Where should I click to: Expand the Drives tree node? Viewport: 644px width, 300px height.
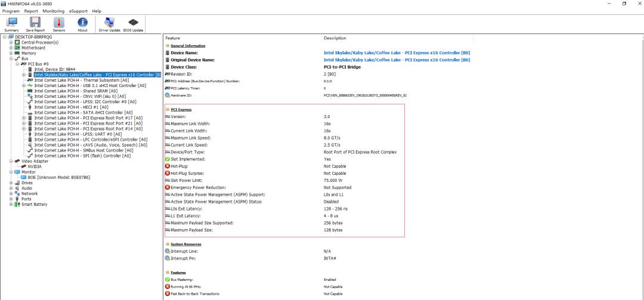pyautogui.click(x=11, y=183)
